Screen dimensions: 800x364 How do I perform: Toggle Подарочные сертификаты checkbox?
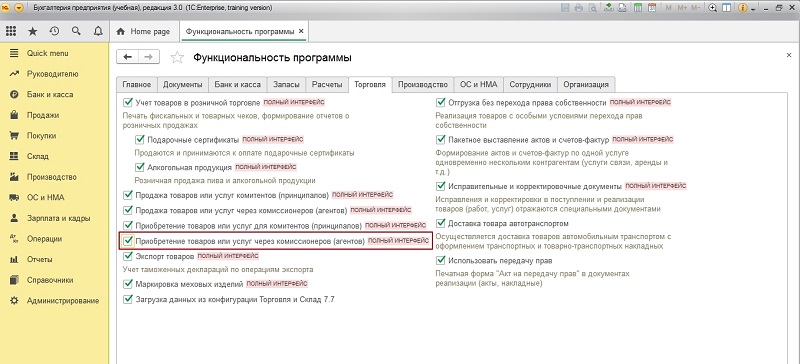coord(140,139)
